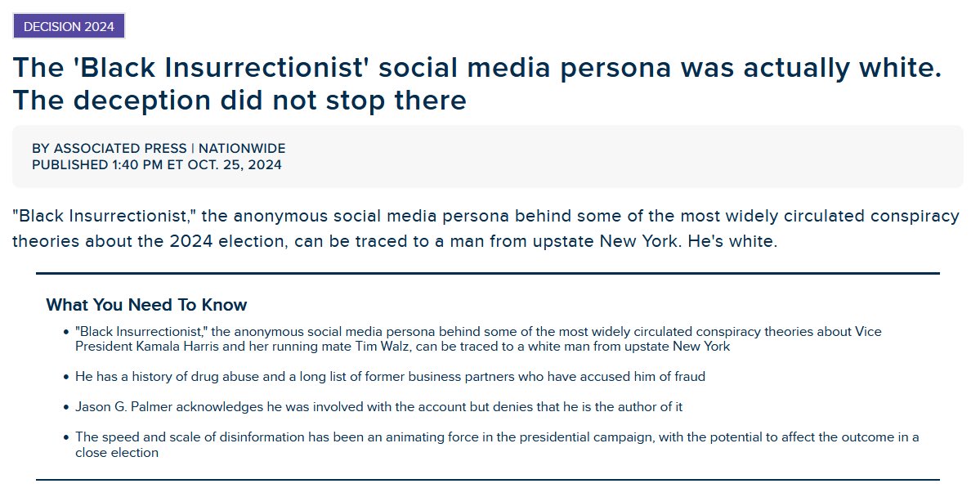Click the NATIONWIDE location label
This screenshot has height=497, width=980.
tap(242, 148)
